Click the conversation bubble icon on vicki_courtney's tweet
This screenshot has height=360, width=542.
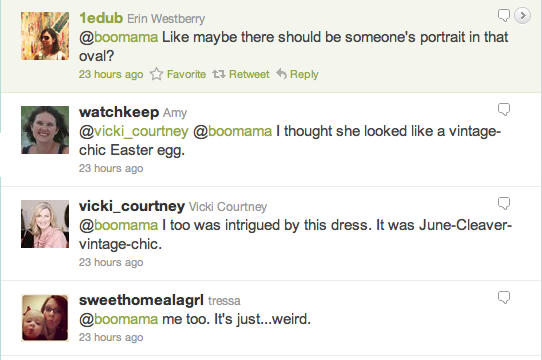[504, 203]
